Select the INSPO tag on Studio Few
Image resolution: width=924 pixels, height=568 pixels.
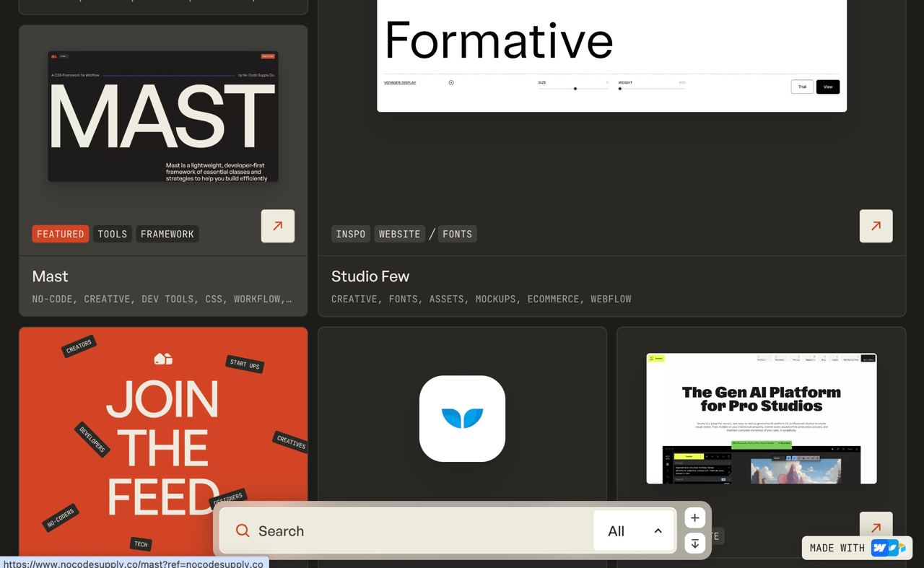tap(351, 234)
